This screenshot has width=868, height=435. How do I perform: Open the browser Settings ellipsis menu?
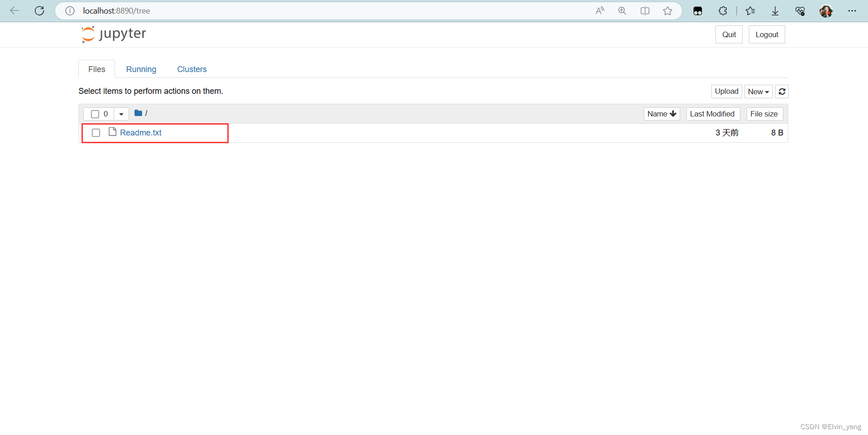(x=853, y=10)
